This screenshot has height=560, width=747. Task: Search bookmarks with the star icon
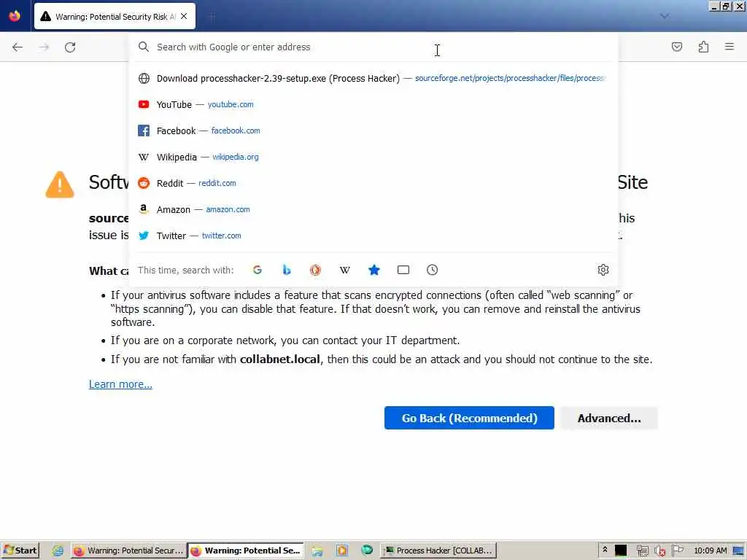click(x=374, y=270)
